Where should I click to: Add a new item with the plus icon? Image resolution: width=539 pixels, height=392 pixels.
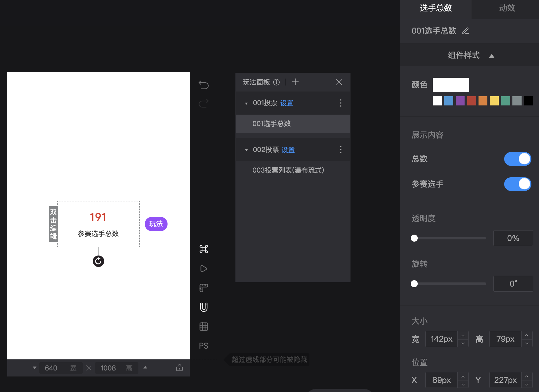pyautogui.click(x=295, y=82)
